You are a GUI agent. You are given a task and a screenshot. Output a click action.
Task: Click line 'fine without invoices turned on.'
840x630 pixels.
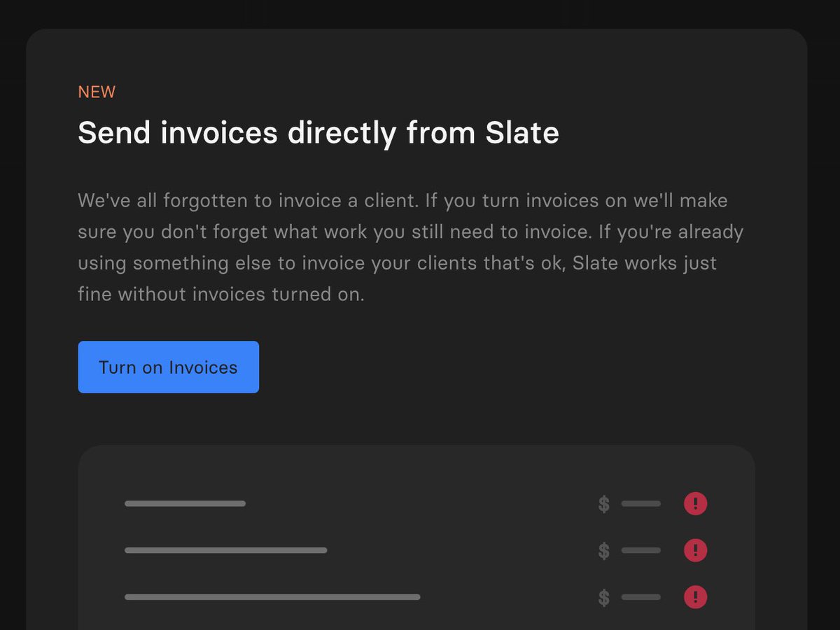[x=221, y=295]
